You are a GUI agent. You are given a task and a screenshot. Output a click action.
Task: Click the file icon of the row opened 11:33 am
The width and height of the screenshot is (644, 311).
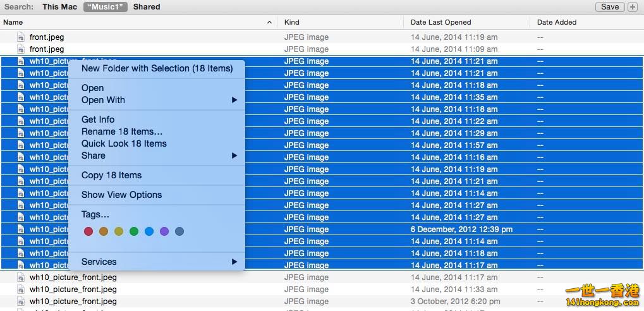point(21,290)
